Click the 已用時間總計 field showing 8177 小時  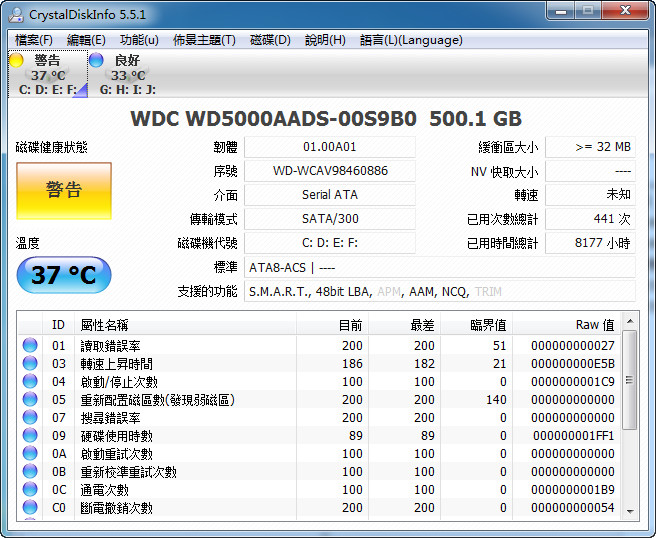[590, 243]
